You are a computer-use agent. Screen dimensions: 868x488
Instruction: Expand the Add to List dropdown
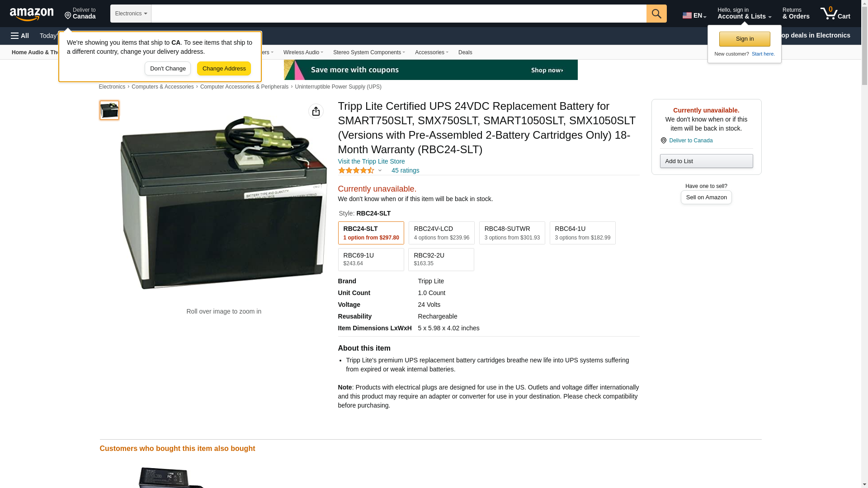coord(706,161)
